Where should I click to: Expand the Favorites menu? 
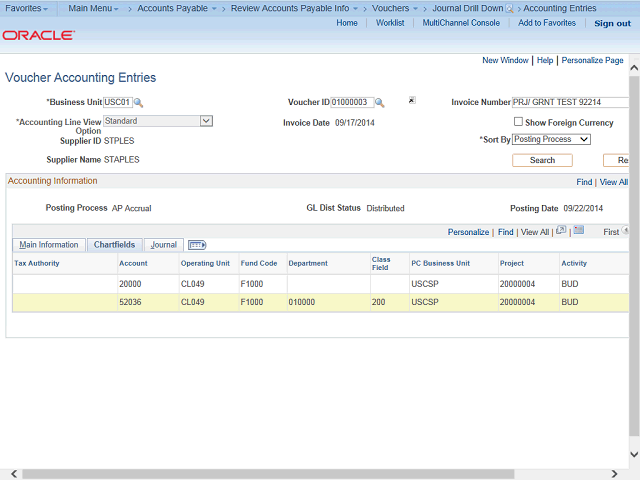pos(26,8)
